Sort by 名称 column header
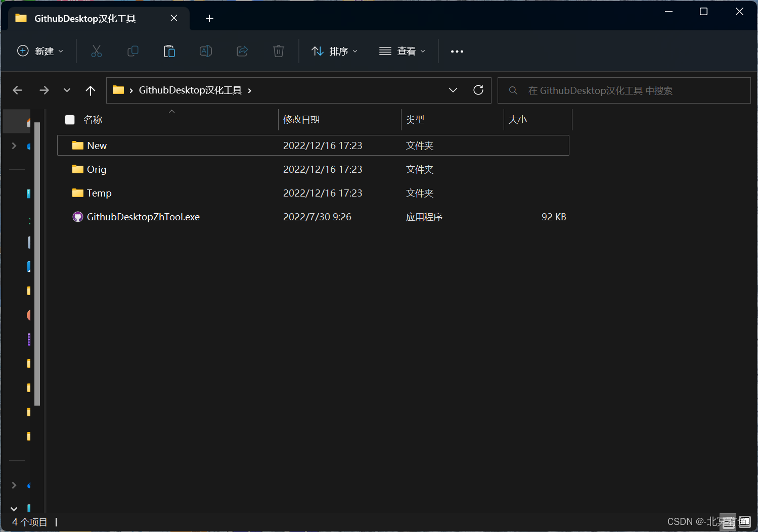Screen dimensions: 758x532 coord(93,120)
